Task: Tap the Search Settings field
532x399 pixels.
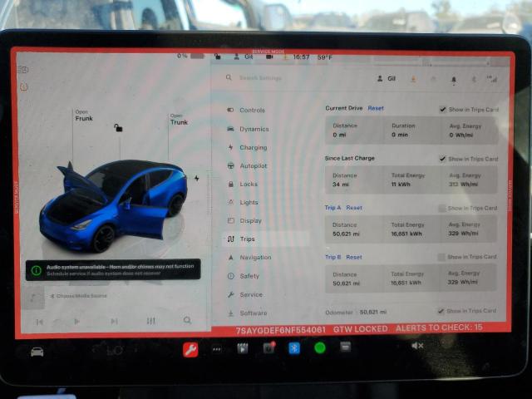Action: [x=260, y=78]
